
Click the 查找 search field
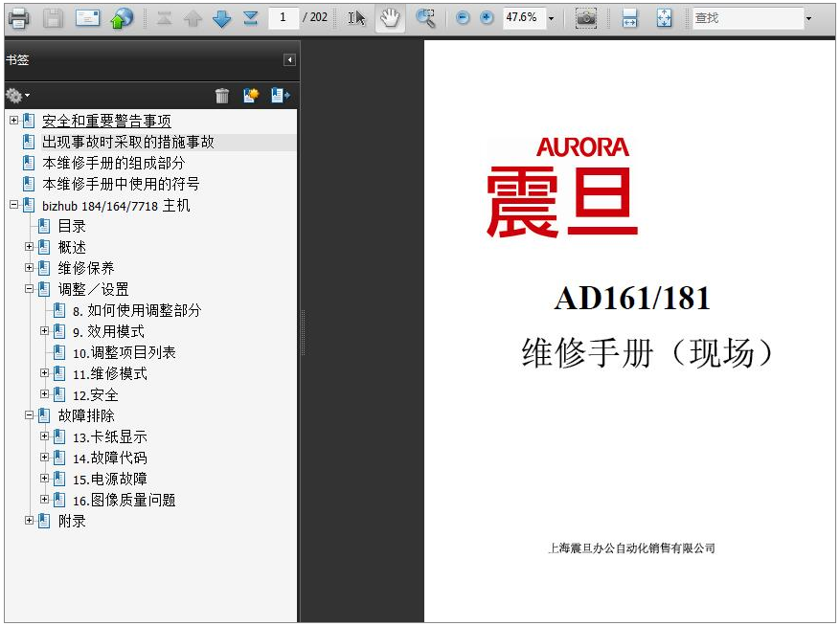click(x=748, y=18)
